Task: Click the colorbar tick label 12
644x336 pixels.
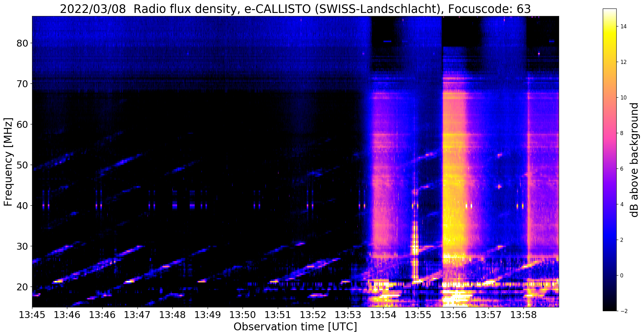Action: coord(623,62)
